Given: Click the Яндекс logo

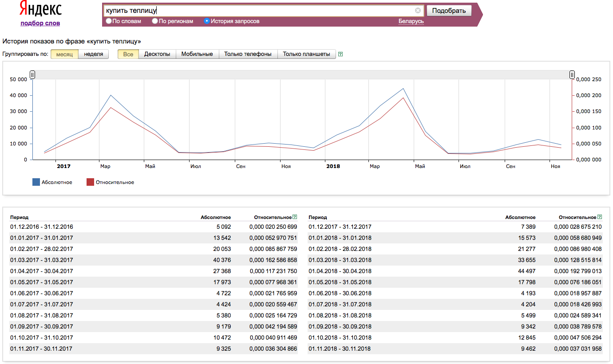Looking at the screenshot, I should click(x=40, y=9).
